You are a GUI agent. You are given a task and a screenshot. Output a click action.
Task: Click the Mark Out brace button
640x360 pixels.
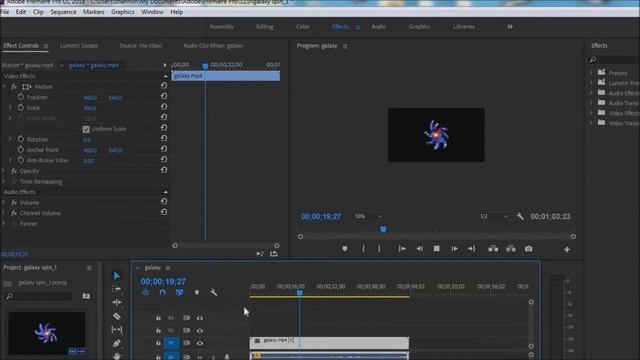coord(379,249)
